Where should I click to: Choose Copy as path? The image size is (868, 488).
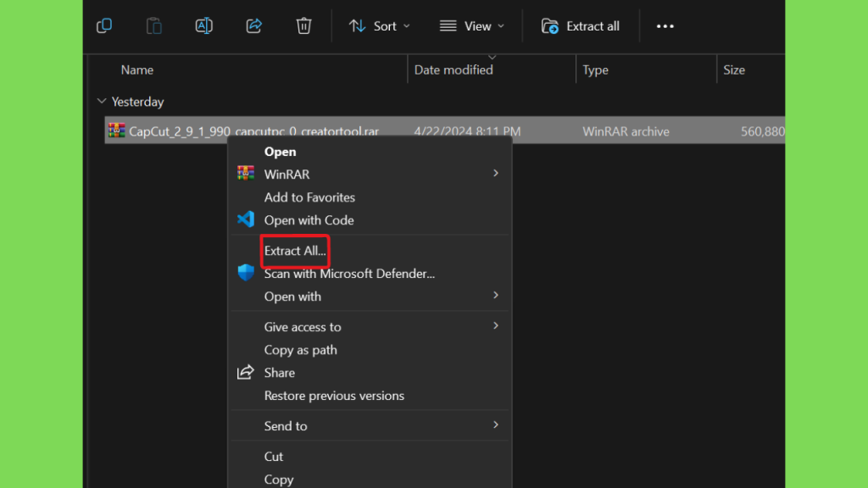click(301, 350)
